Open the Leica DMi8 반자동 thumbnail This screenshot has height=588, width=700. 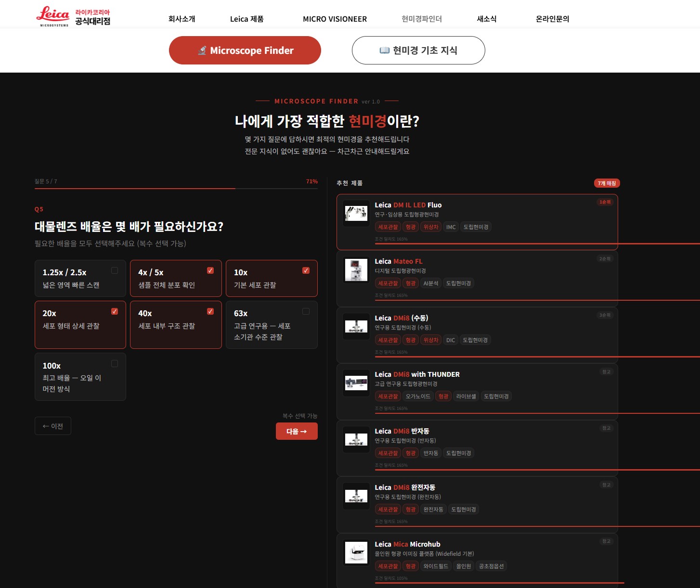[x=356, y=439]
